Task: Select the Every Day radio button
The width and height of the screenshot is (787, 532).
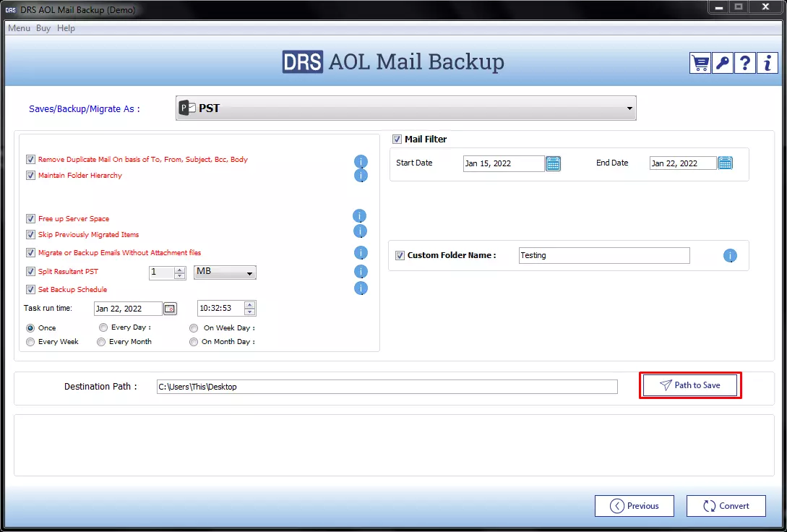Action: tap(103, 327)
